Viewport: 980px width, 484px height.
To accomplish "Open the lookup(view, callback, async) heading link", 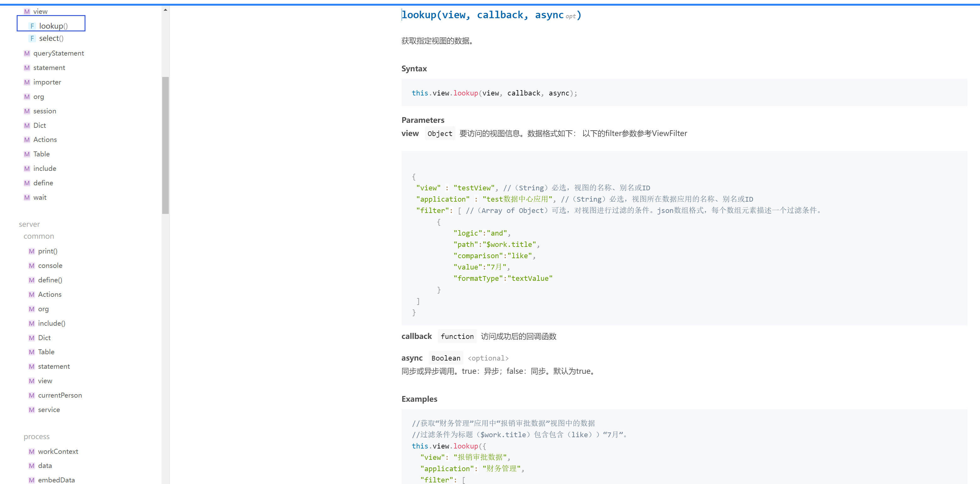I will coord(491,15).
